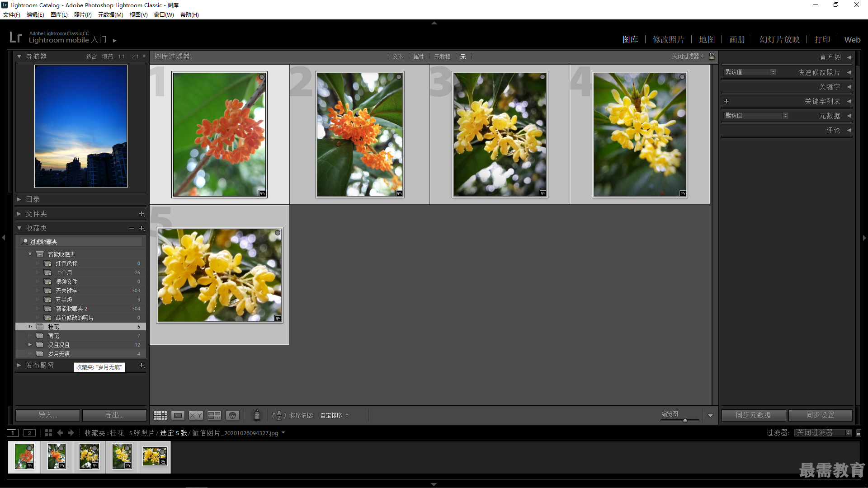The image size is (868, 488).
Task: Open the Book (画册) module
Action: (737, 40)
